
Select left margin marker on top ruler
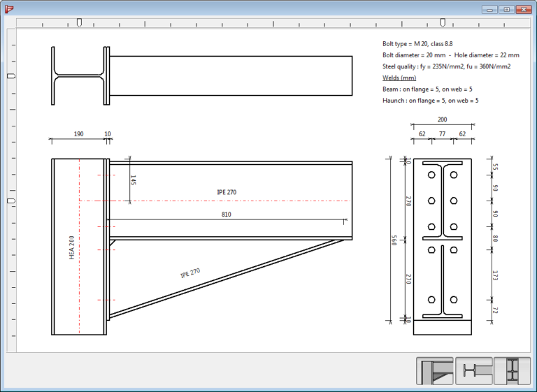pos(79,23)
